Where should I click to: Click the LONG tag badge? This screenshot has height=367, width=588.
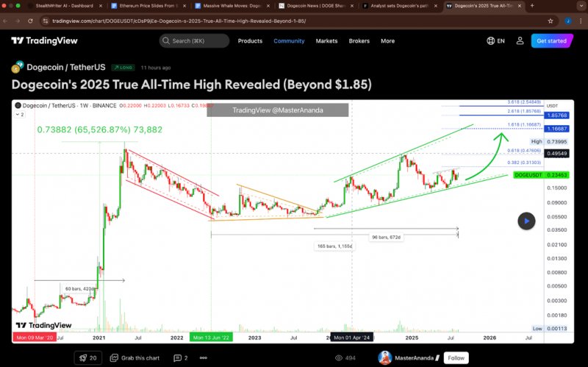click(123, 68)
